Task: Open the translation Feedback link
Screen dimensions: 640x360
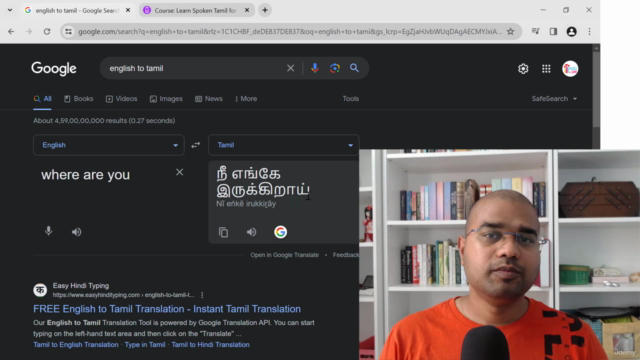Action: point(346,255)
